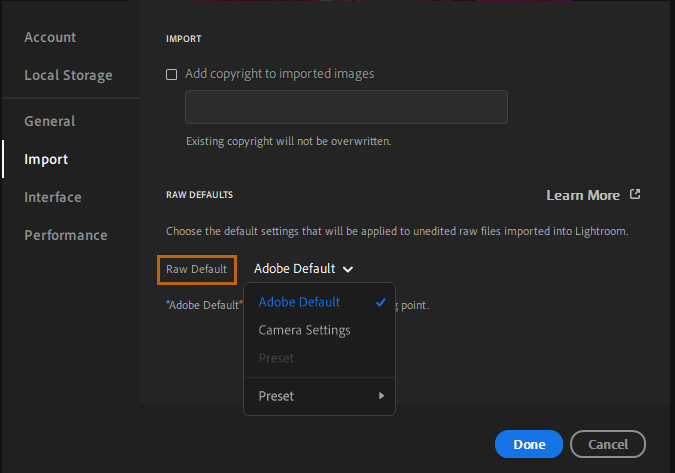Select the Import preferences tab
The width and height of the screenshot is (675, 473).
coord(46,159)
